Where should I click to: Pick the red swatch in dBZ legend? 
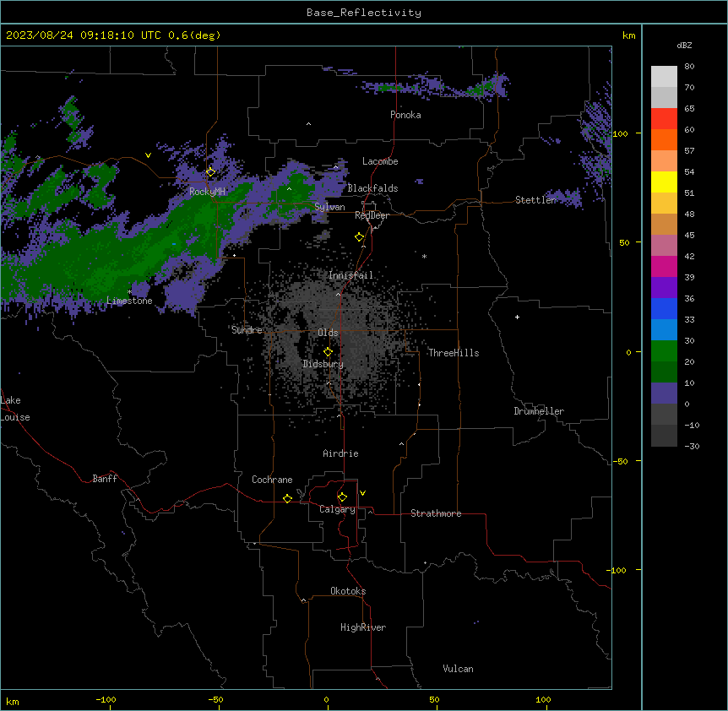[664, 119]
